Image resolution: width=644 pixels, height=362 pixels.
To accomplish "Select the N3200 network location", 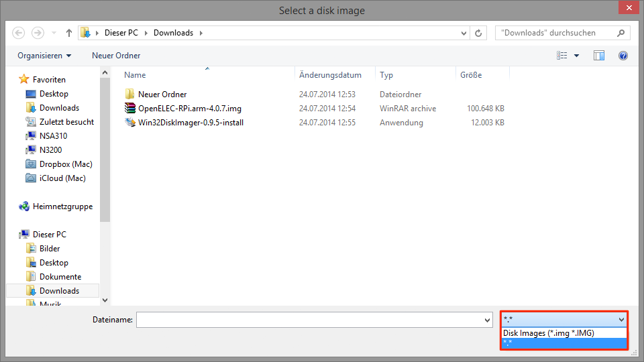I will [50, 149].
